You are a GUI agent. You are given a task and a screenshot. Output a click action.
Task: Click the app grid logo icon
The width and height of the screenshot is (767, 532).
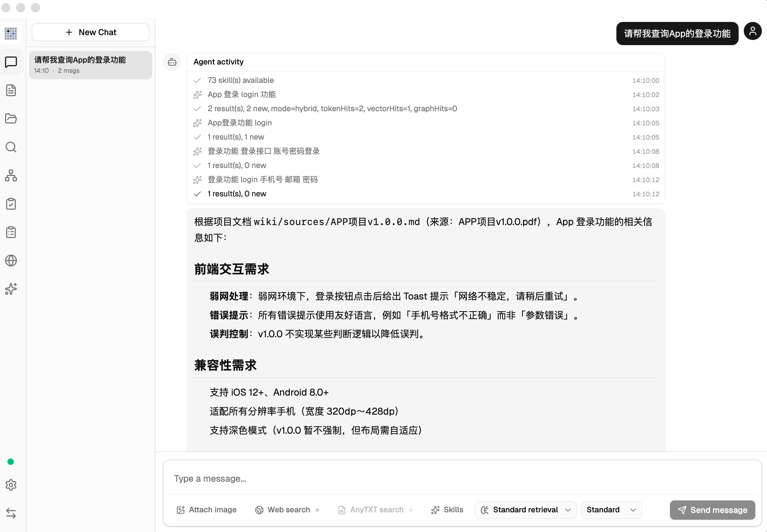[11, 33]
